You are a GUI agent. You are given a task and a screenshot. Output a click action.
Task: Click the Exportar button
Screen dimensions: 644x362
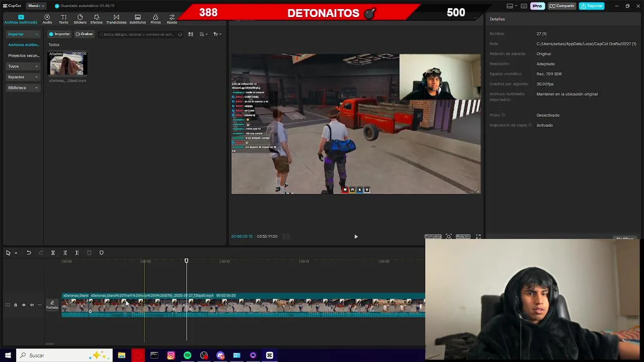pos(592,6)
